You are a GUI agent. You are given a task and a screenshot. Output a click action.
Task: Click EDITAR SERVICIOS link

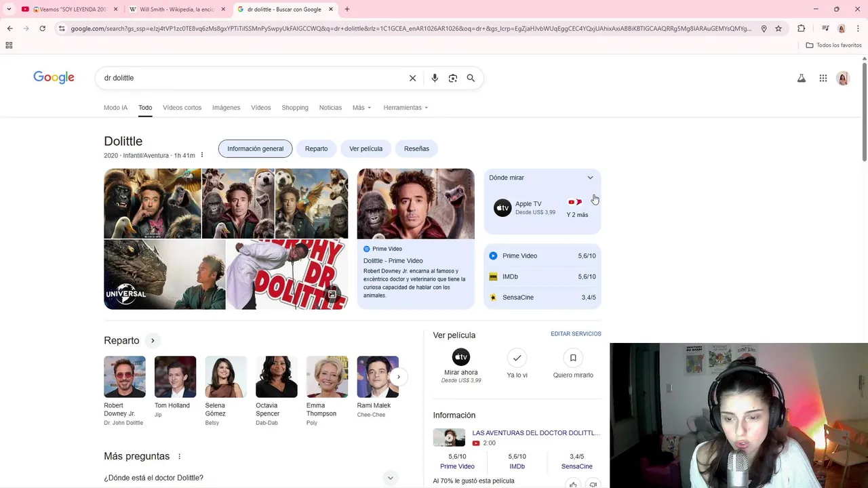tap(576, 334)
